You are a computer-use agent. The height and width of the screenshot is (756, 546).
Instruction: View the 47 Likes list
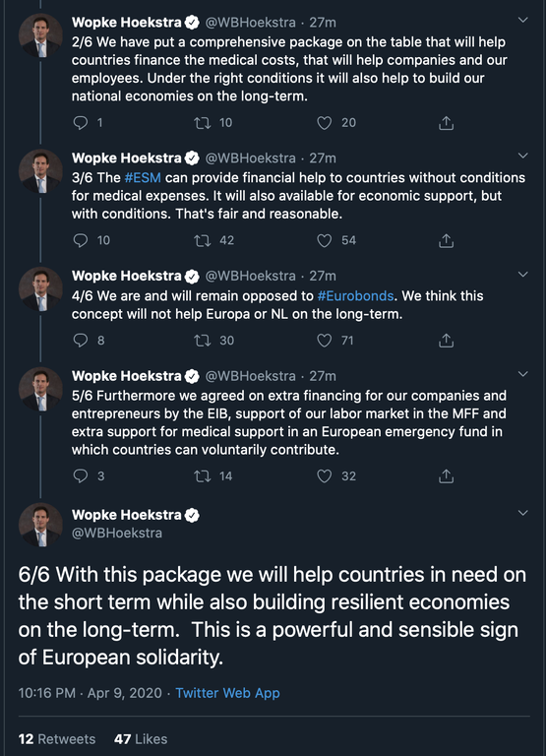click(x=141, y=739)
